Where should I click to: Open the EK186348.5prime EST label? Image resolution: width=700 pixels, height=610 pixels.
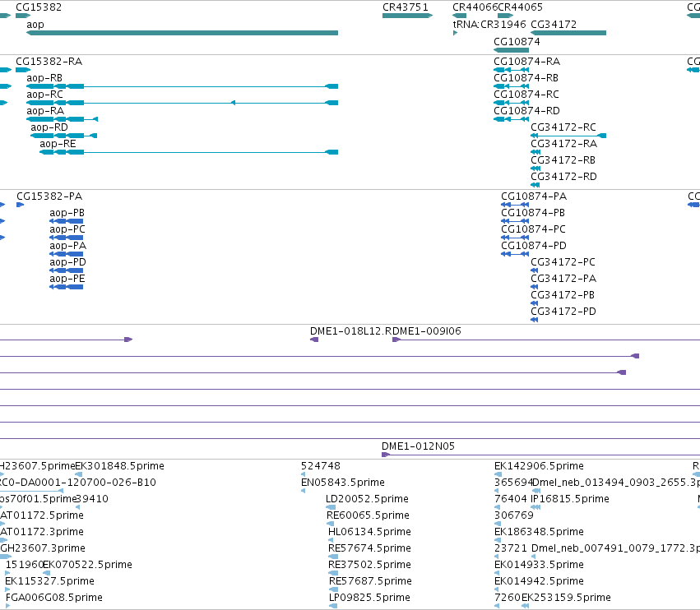tap(539, 533)
